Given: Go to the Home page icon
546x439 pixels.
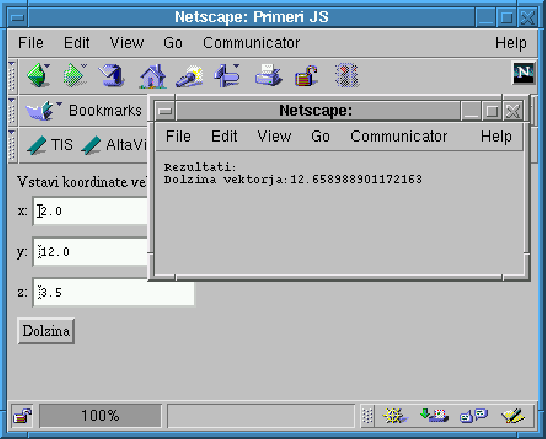Looking at the screenshot, I should 153,76.
